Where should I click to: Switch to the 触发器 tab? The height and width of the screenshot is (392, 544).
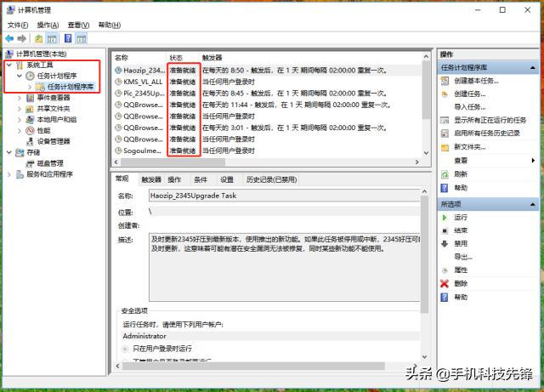click(x=151, y=179)
